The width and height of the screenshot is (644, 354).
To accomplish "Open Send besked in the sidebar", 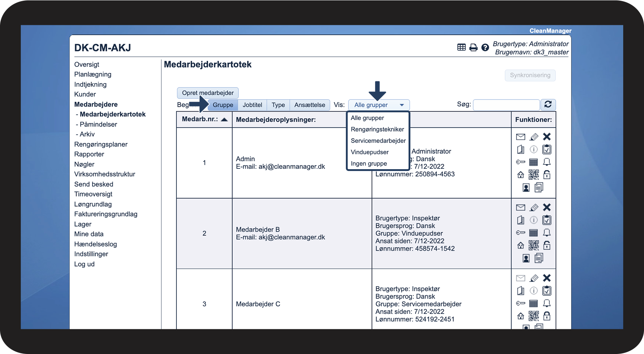I will [x=94, y=184].
